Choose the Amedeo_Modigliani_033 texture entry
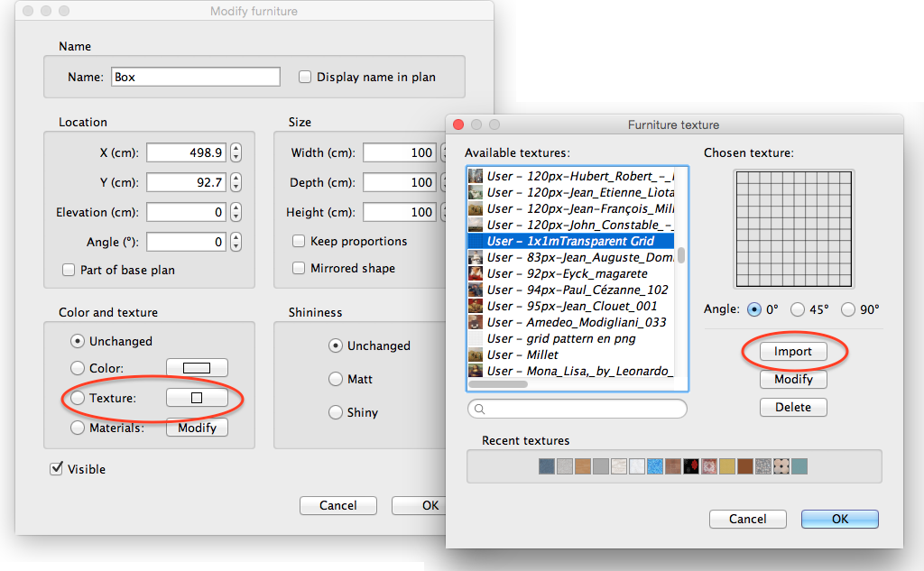 pos(576,322)
